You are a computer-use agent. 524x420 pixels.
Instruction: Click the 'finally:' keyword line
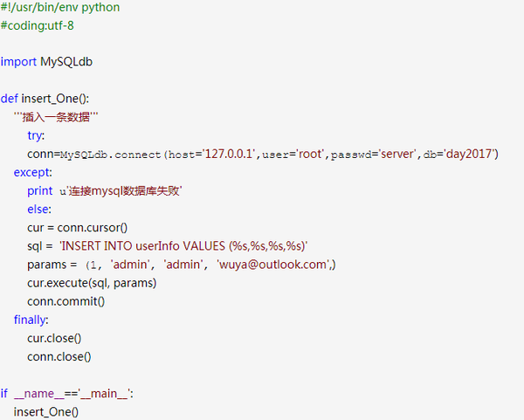(x=31, y=320)
